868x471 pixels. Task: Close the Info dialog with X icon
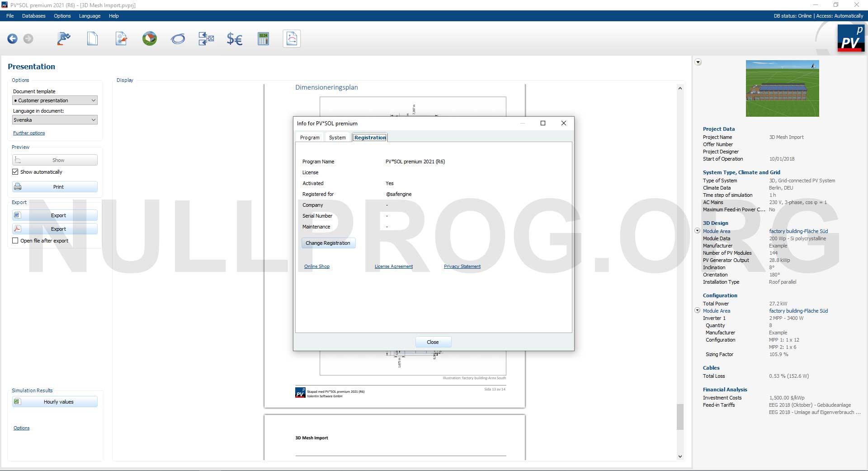pos(563,123)
